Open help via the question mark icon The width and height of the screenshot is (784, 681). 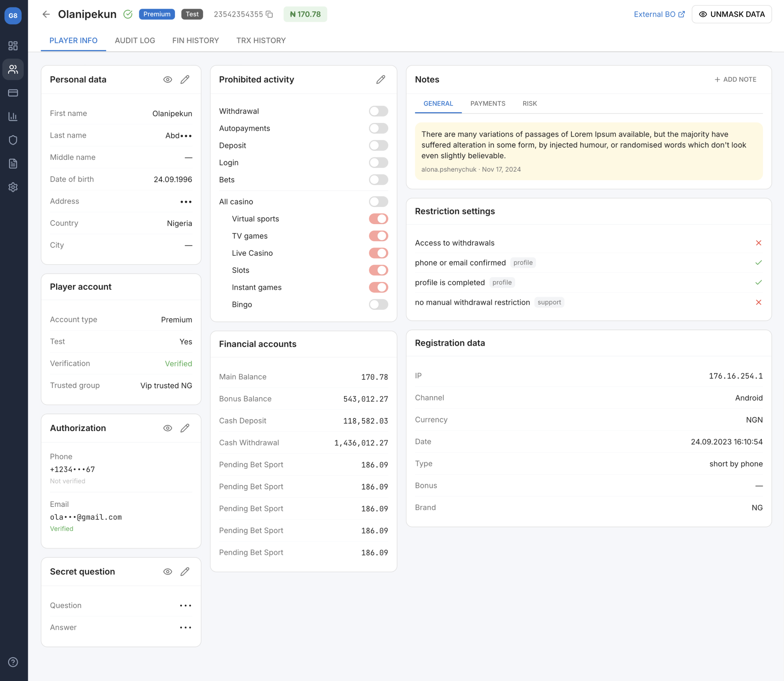pyautogui.click(x=13, y=661)
